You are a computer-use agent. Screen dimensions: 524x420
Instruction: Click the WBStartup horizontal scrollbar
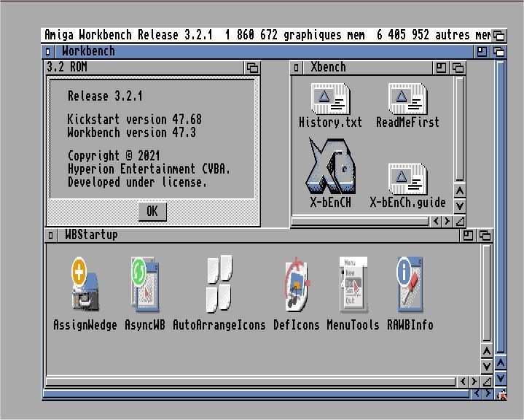pos(251,381)
